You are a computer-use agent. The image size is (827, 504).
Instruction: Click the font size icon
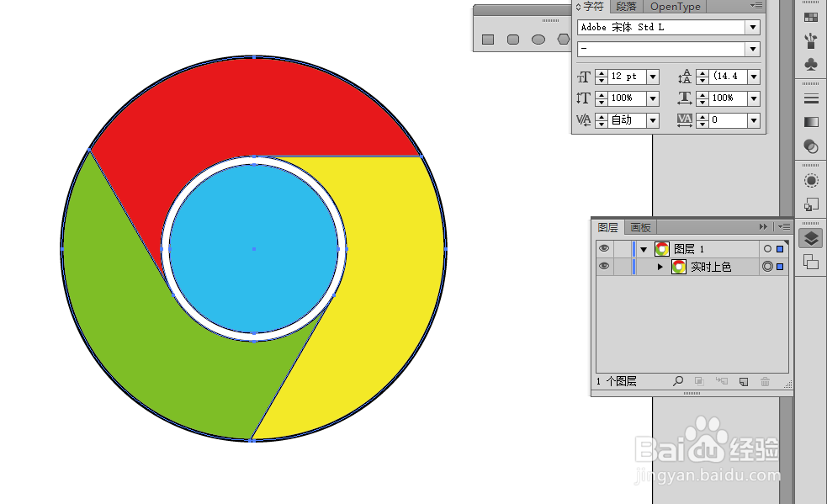pyautogui.click(x=583, y=77)
